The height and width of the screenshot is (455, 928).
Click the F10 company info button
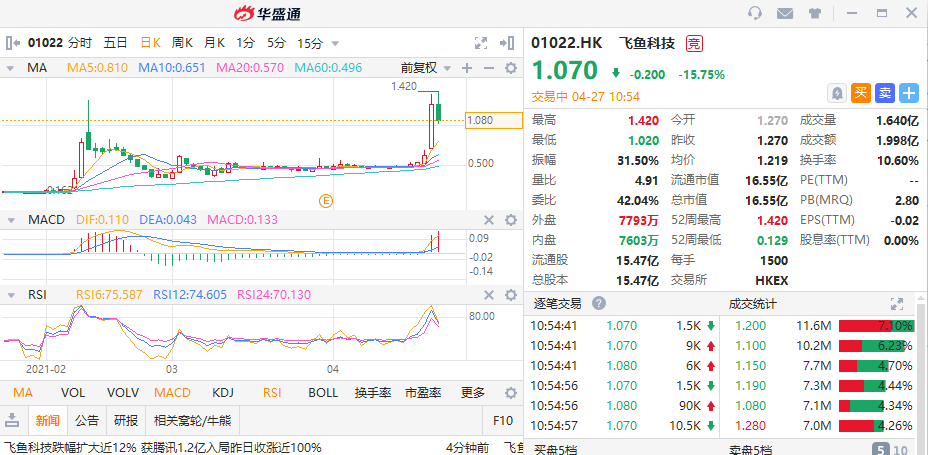coord(503,420)
